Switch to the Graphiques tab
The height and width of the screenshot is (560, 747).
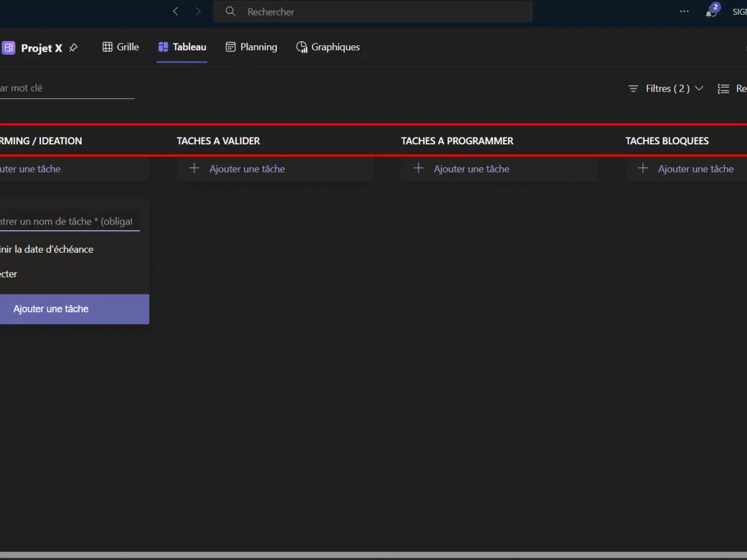[x=328, y=47]
